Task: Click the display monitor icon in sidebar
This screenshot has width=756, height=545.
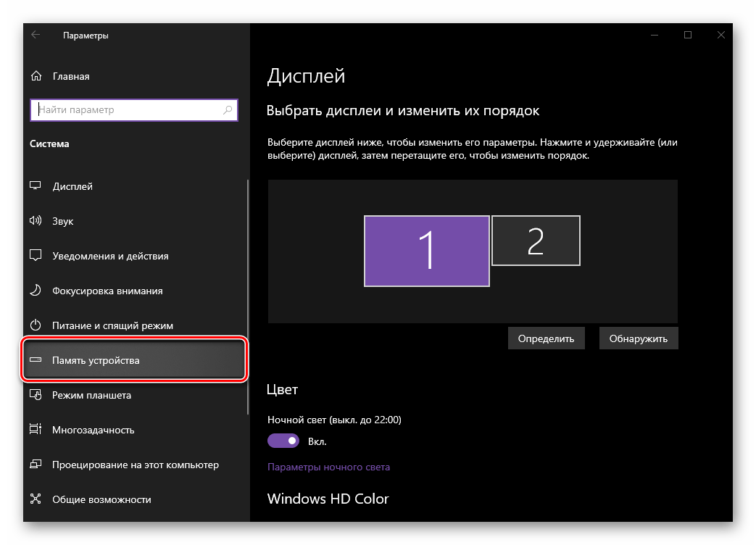Action: tap(36, 186)
